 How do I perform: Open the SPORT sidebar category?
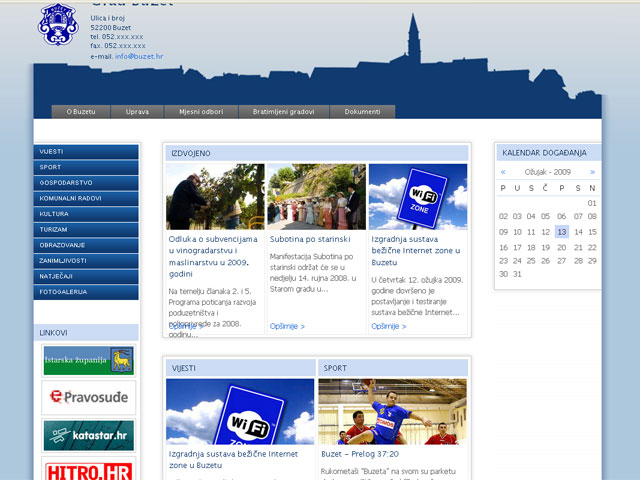coord(86,167)
